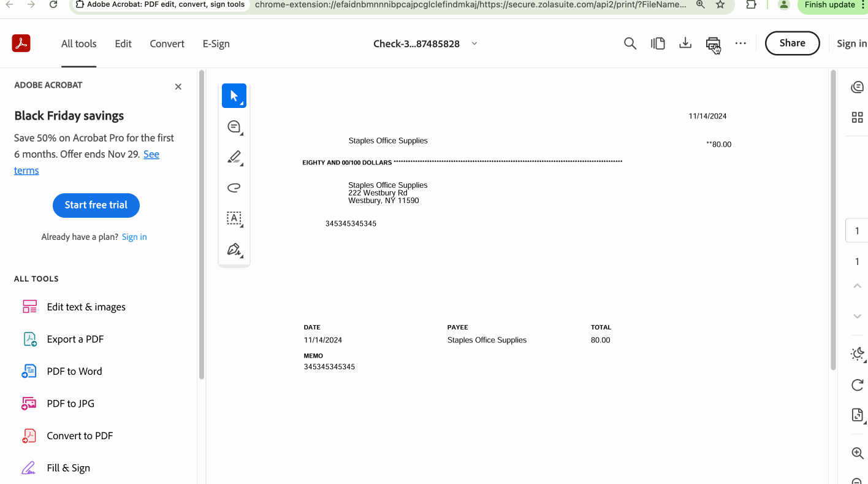Choose the Select arrow tool
The width and height of the screenshot is (868, 484).
tap(234, 96)
